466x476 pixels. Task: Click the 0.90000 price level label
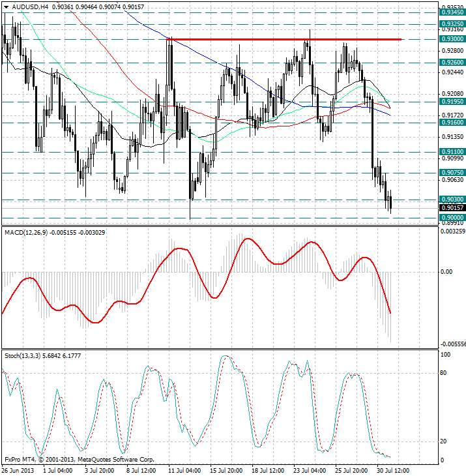click(x=452, y=217)
